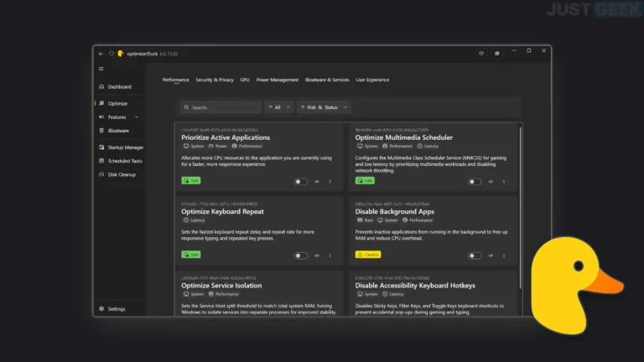The image size is (644, 362).
Task: Click the heart icon in the title bar
Action: [x=481, y=54]
